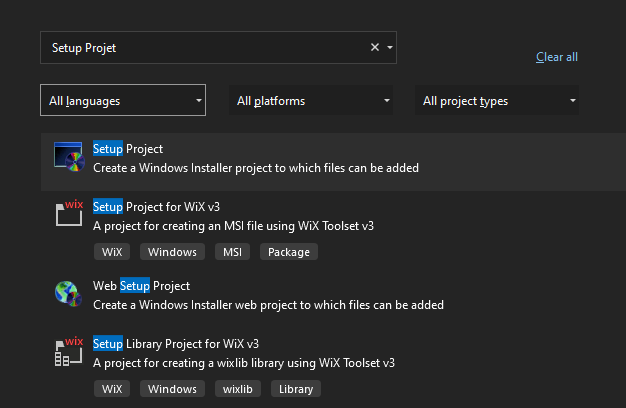Open the search history dropdown arrow
Viewport: 626px width, 408px height.
390,48
